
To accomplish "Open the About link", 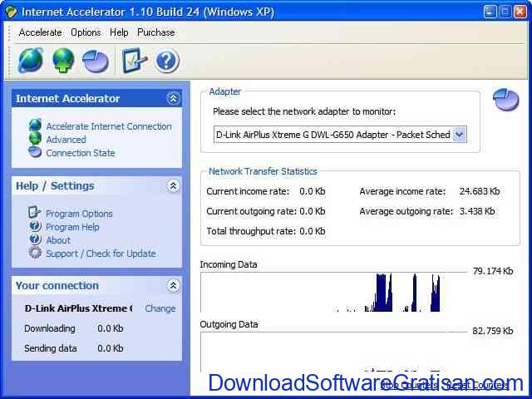I will (x=58, y=240).
